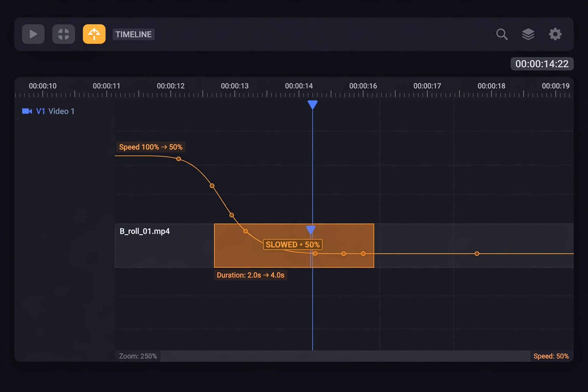588x392 pixels.
Task: Click the 00:00:19 ruler time label
Action: (x=556, y=86)
